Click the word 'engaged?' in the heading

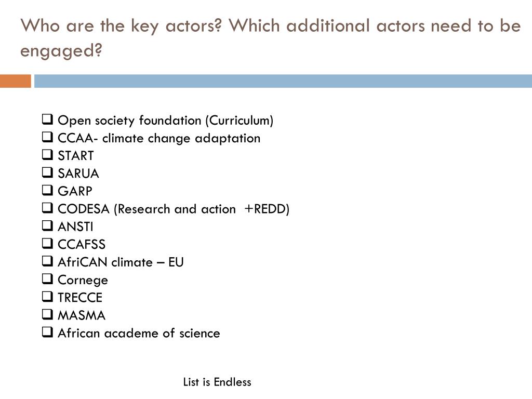(61, 51)
